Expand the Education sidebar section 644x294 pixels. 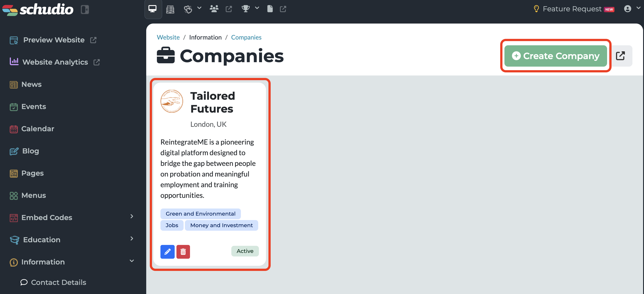coord(132,238)
